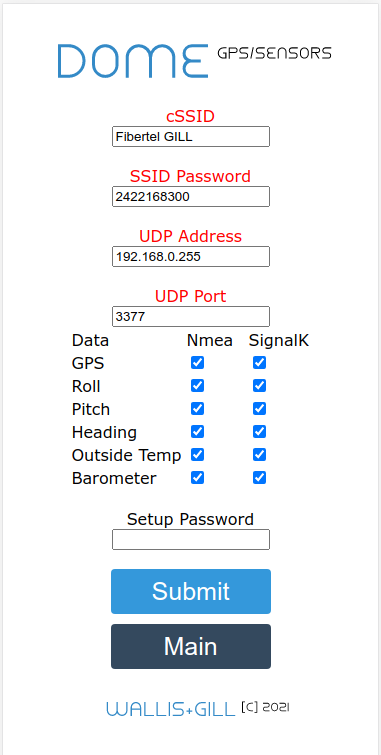Disable Barometer Nmea checkbox
The width and height of the screenshot is (381, 755).
tap(197, 478)
